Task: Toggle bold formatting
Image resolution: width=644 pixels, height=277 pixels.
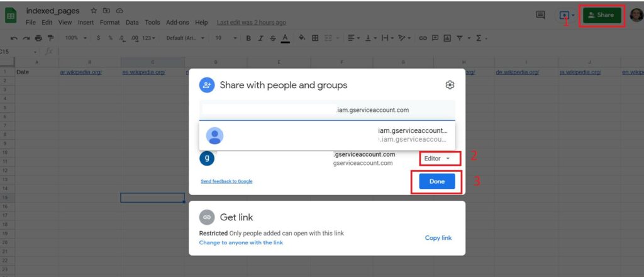Action: 248,38
